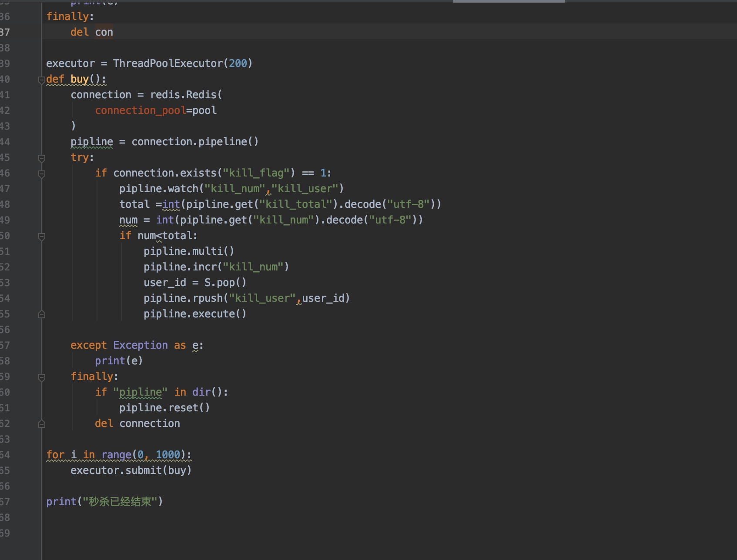
Task: Click pipline.watch("kill_num","kill_user") line
Action: tap(231, 189)
